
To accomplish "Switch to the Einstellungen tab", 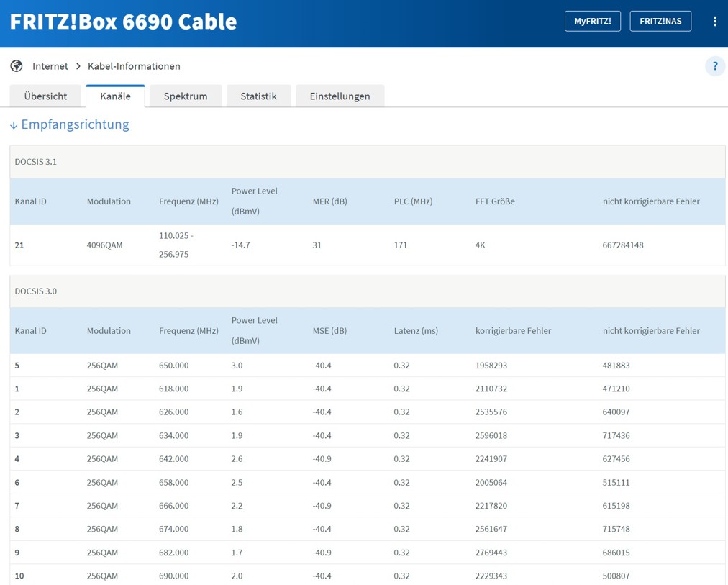I will tap(340, 96).
